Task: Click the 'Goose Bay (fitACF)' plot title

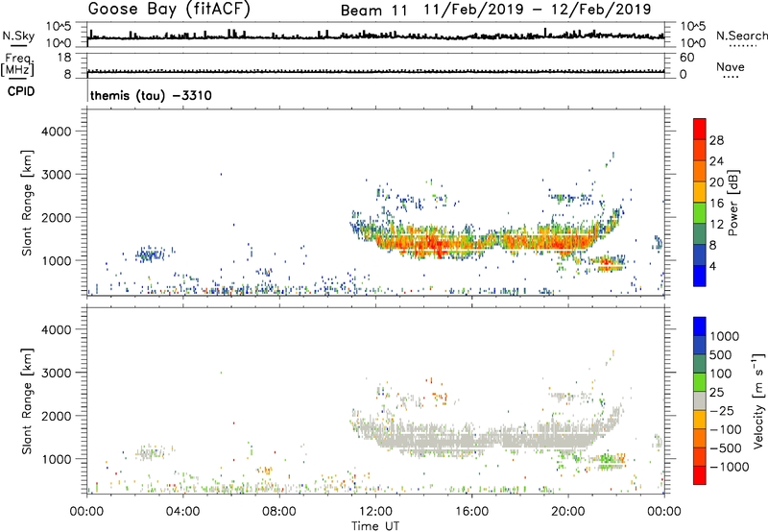Action: point(169,10)
